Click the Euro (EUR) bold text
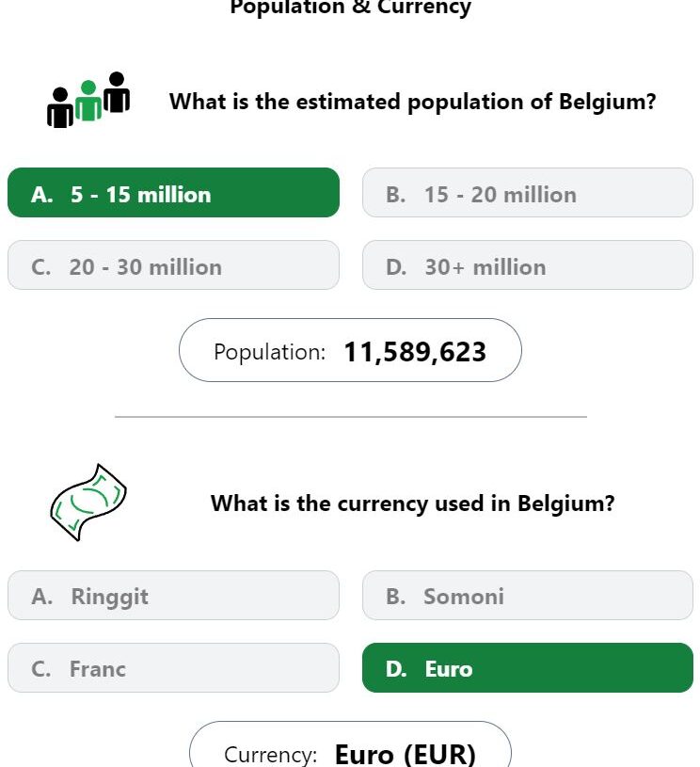Image resolution: width=700 pixels, height=767 pixels. 405,754
